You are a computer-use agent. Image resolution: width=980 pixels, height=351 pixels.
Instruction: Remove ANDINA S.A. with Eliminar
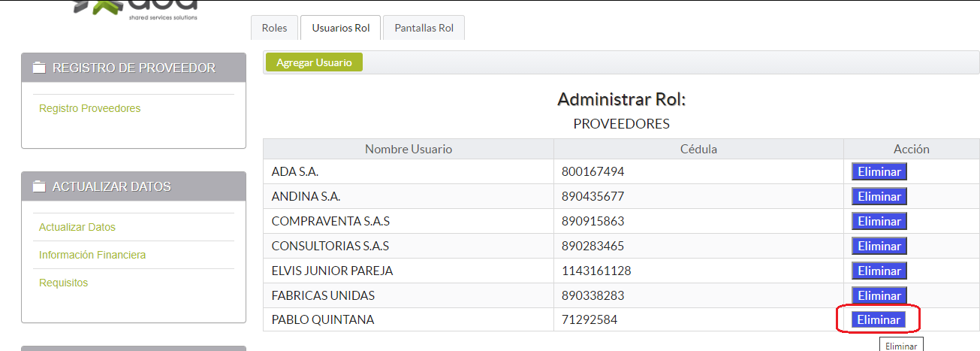[879, 197]
